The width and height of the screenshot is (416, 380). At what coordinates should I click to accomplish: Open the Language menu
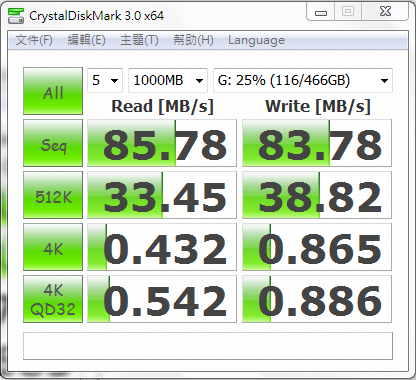[x=256, y=40]
